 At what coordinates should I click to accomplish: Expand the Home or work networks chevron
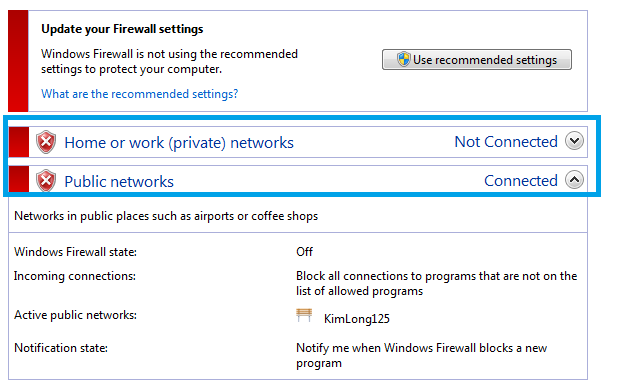[574, 141]
